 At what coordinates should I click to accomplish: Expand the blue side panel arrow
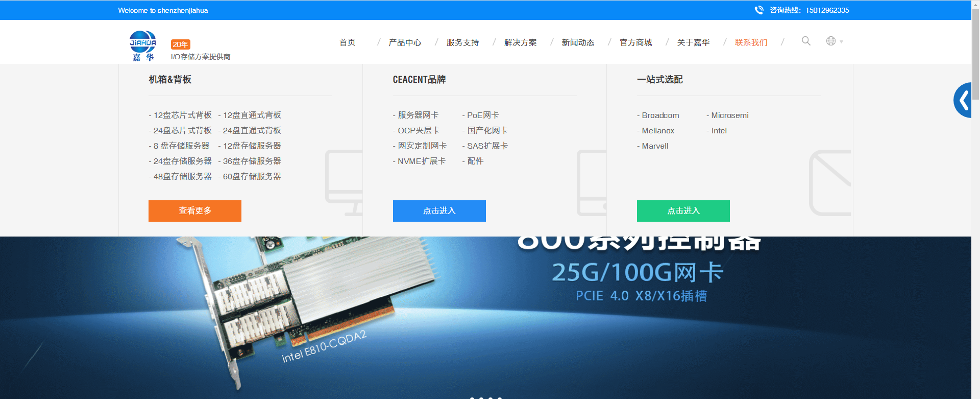coord(963,100)
